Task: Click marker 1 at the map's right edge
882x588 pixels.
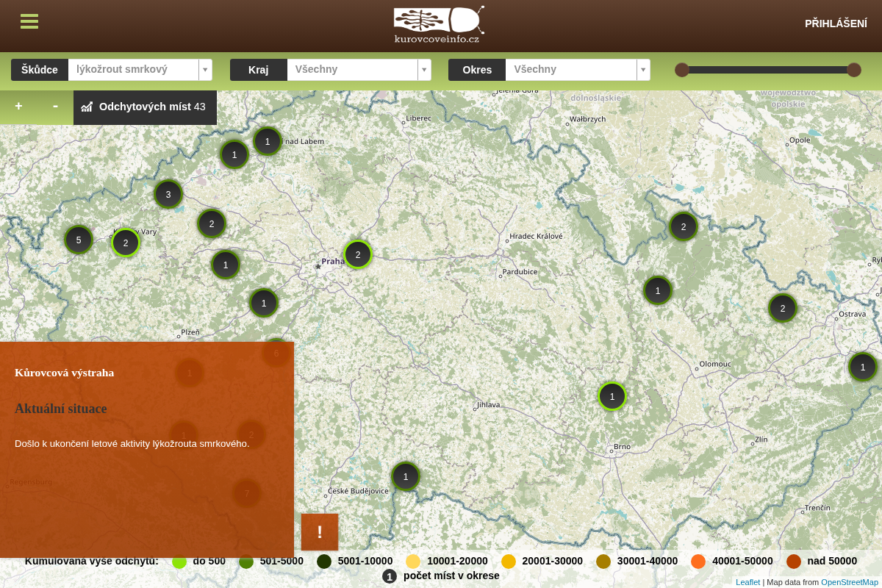Action: click(863, 367)
